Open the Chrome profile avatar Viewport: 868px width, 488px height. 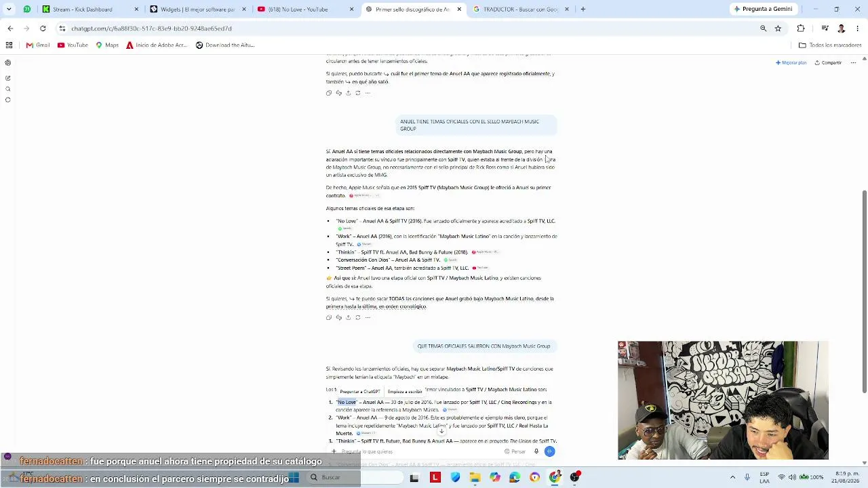pyautogui.click(x=842, y=28)
